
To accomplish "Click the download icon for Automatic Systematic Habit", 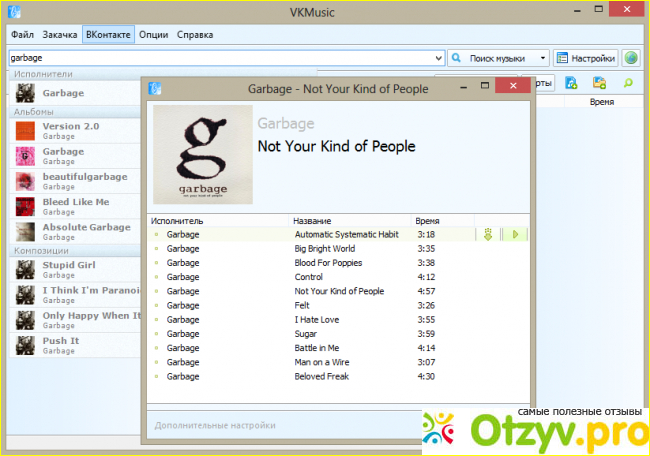I will [x=489, y=235].
